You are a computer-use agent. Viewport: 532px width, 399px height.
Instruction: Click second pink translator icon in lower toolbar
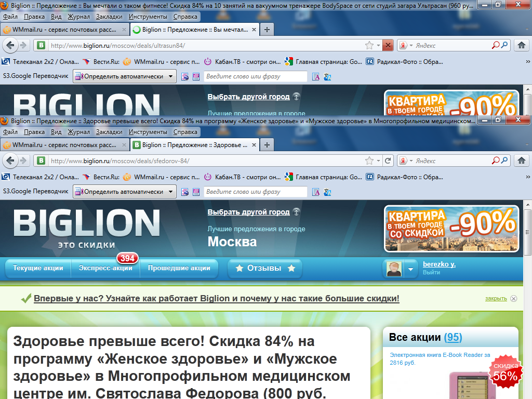[x=196, y=192]
